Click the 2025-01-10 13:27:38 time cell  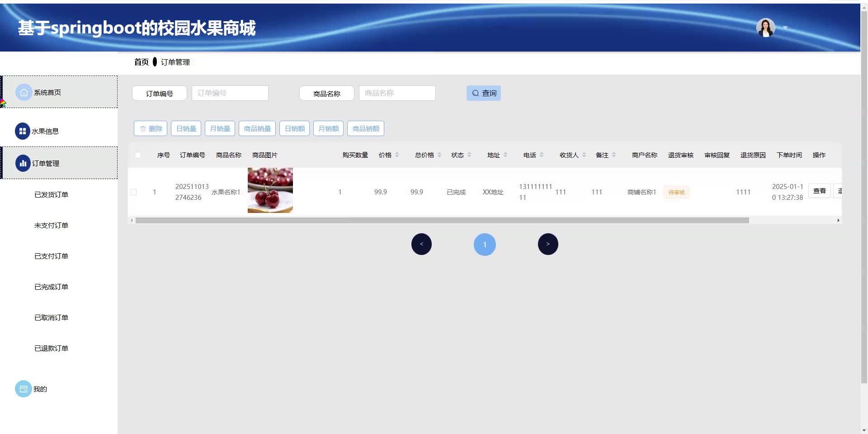point(788,192)
